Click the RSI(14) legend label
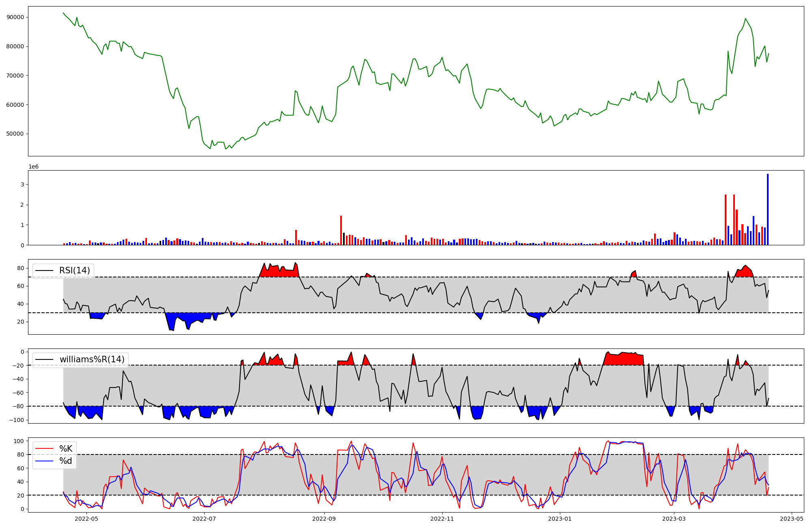Image resolution: width=812 pixels, height=528 pixels. (75, 270)
